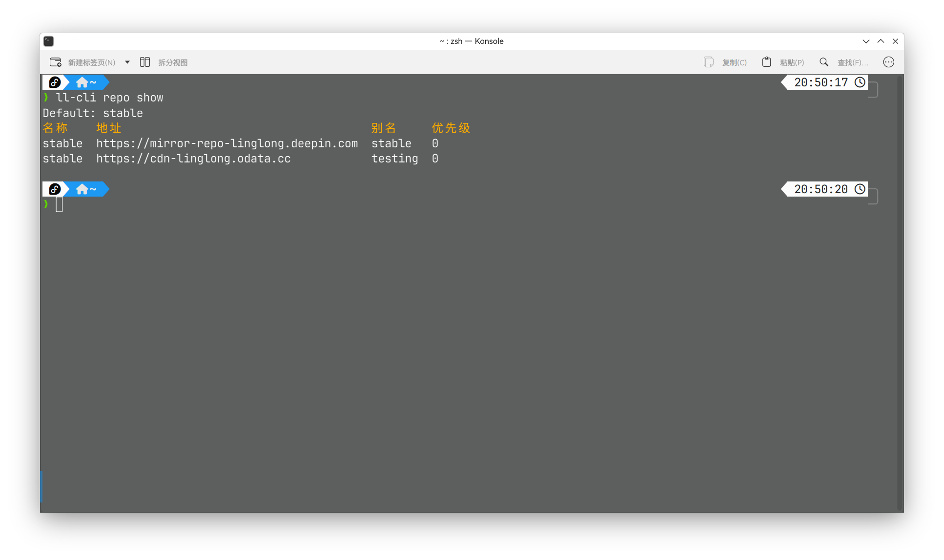Click the paste clipboard icon

point(766,62)
